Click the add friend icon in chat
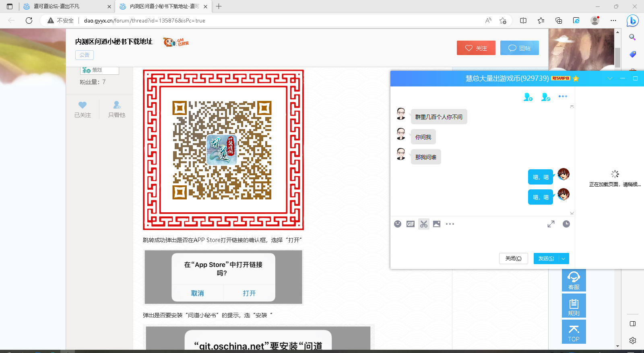The width and height of the screenshot is (644, 353). (528, 97)
